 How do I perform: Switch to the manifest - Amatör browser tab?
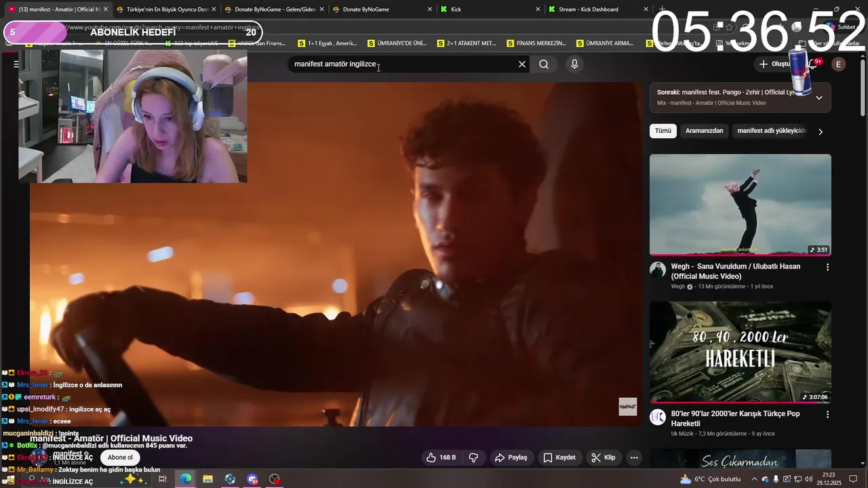coord(58,9)
